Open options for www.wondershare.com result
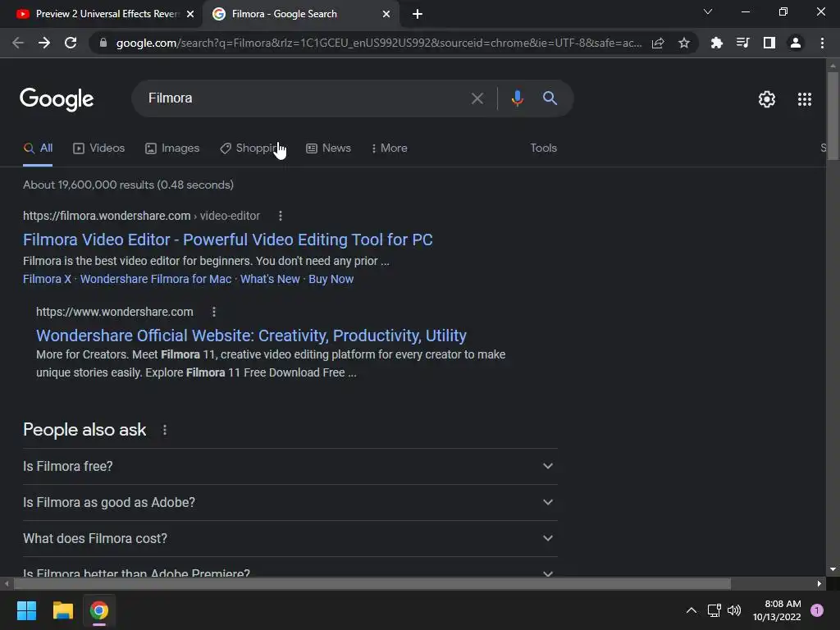Image resolution: width=840 pixels, height=630 pixels. [x=214, y=312]
